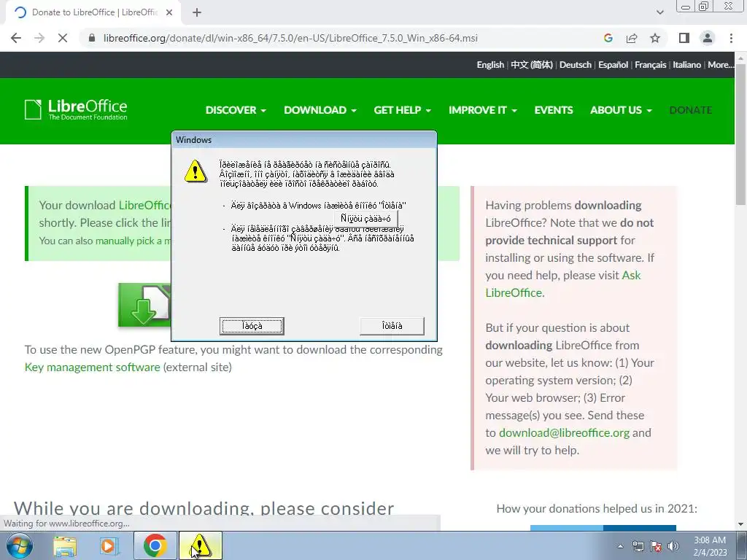Screen dimensions: 747x560
Task: Click the browser back arrow
Action: (x=16, y=38)
